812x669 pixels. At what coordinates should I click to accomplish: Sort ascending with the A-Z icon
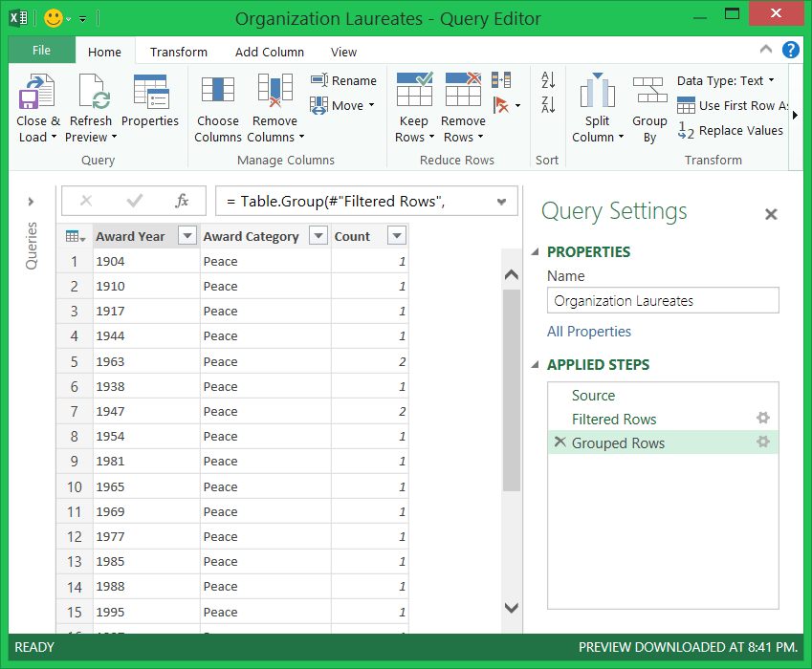[548, 80]
